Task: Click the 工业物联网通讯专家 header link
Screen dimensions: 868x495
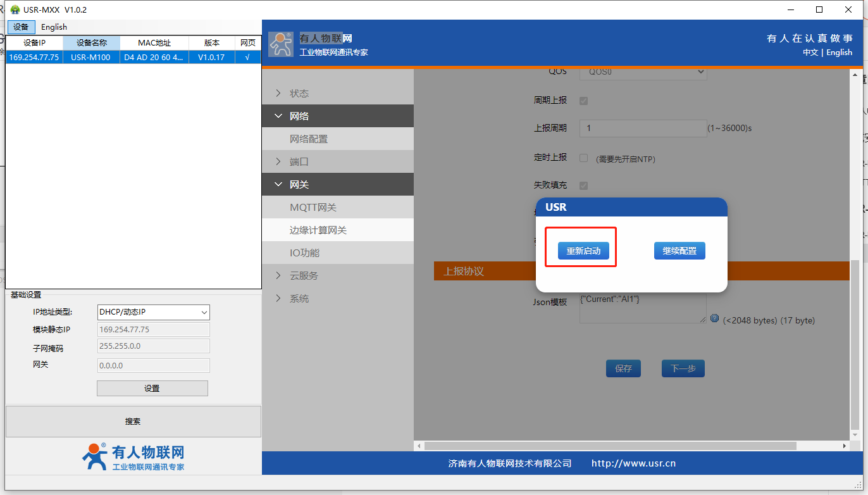Action: 333,53
